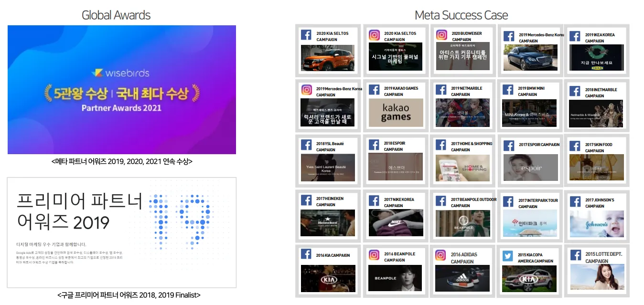Open the 2019 IKEA KOREA campaign thumbnail
The width and height of the screenshot is (644, 305).
[597, 58]
